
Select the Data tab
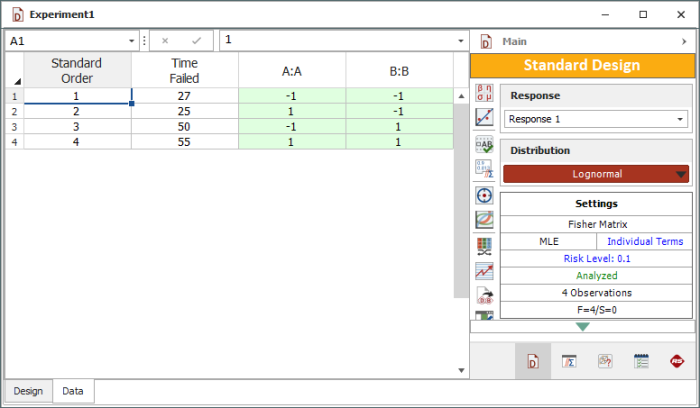pos(73,391)
